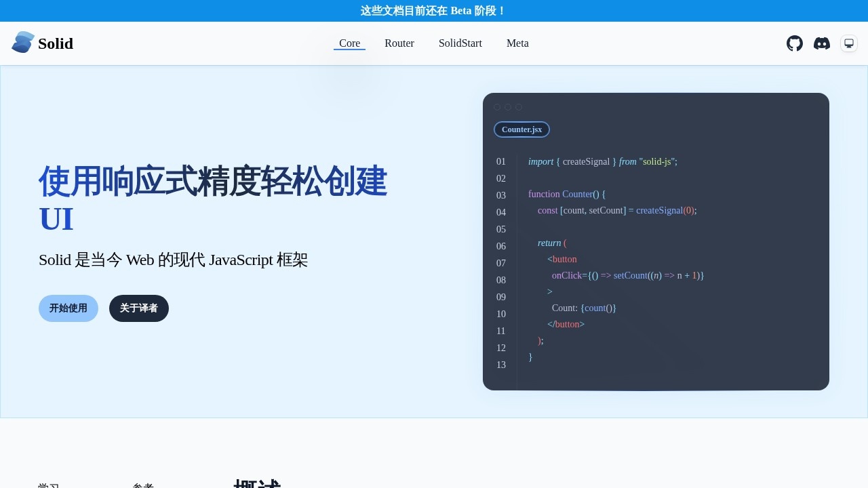Select the Counter.jsx file tab
868x488 pixels.
tap(521, 129)
